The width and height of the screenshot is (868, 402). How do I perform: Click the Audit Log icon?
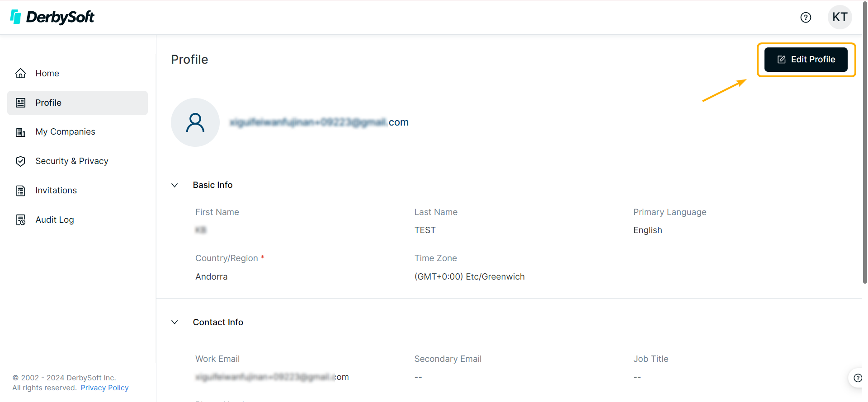click(20, 220)
